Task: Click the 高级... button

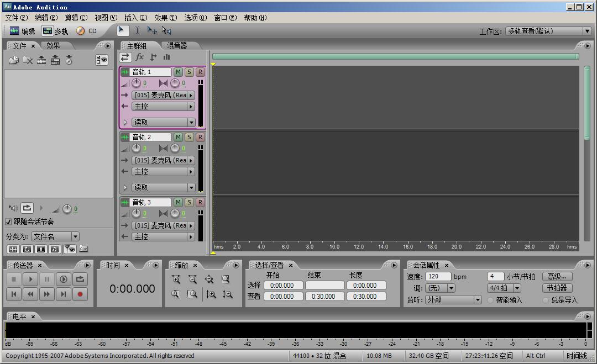Action: 557,277
